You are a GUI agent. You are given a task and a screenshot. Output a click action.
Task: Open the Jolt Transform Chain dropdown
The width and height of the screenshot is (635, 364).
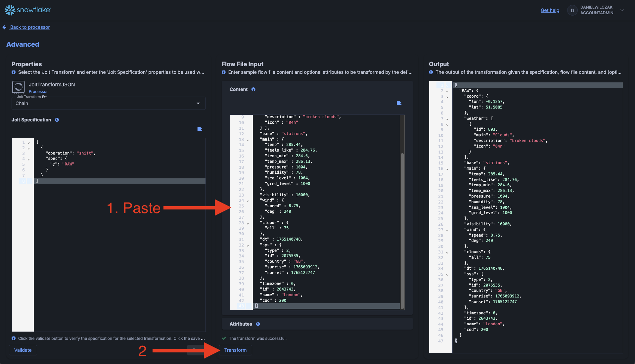pos(198,103)
